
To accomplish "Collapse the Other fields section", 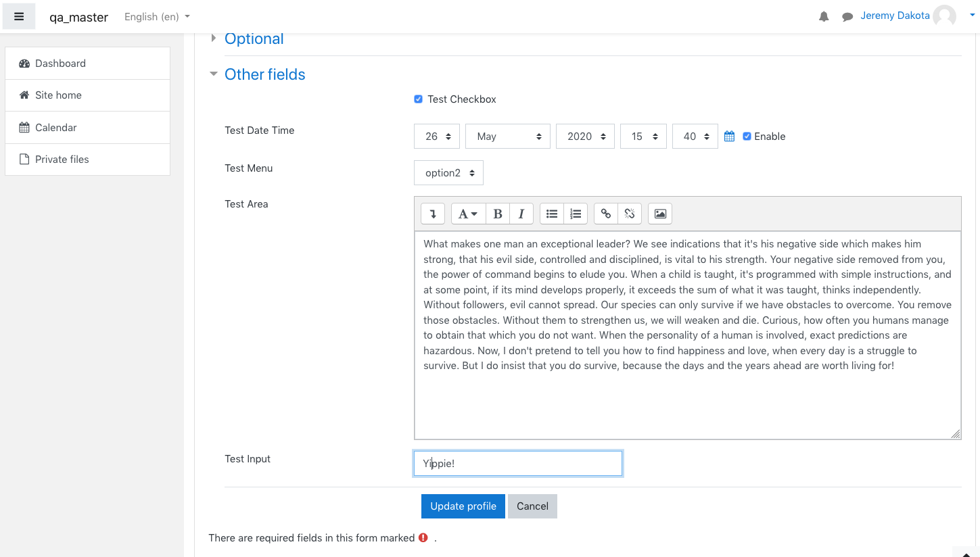I will click(264, 74).
